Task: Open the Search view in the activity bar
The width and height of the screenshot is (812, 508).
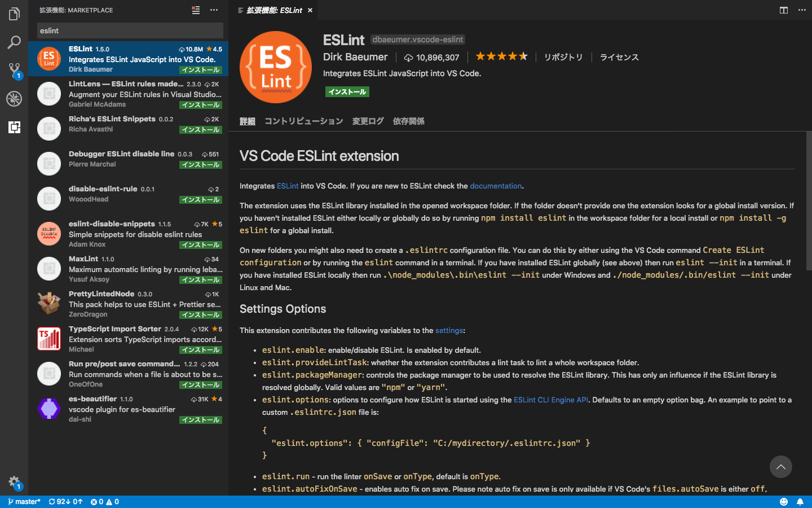Action: point(14,42)
